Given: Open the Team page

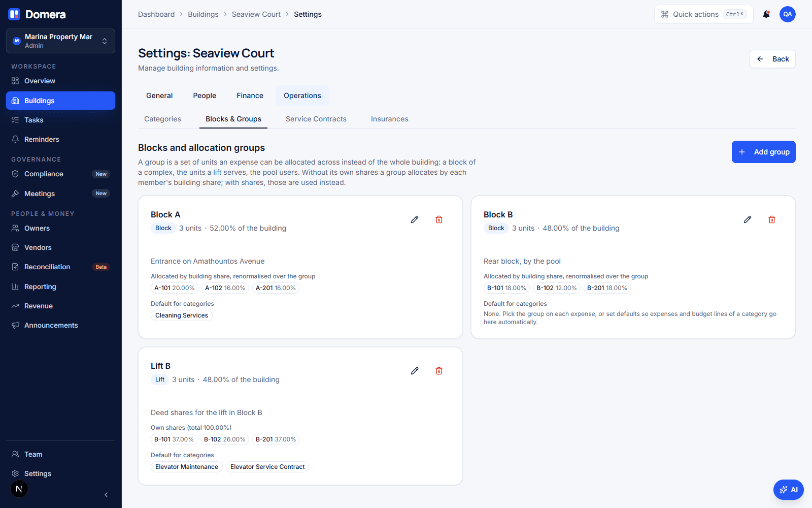Looking at the screenshot, I should click(x=60, y=454).
